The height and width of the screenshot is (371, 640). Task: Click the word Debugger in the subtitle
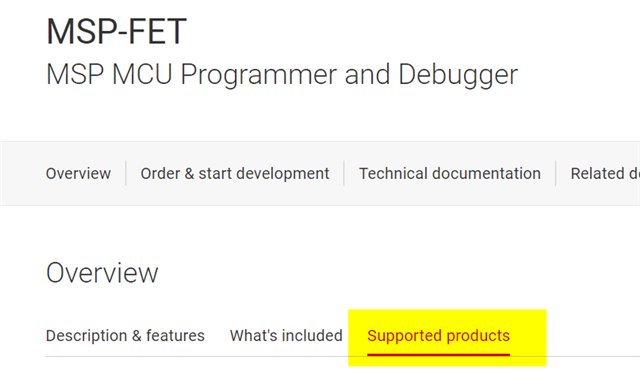pos(458,75)
